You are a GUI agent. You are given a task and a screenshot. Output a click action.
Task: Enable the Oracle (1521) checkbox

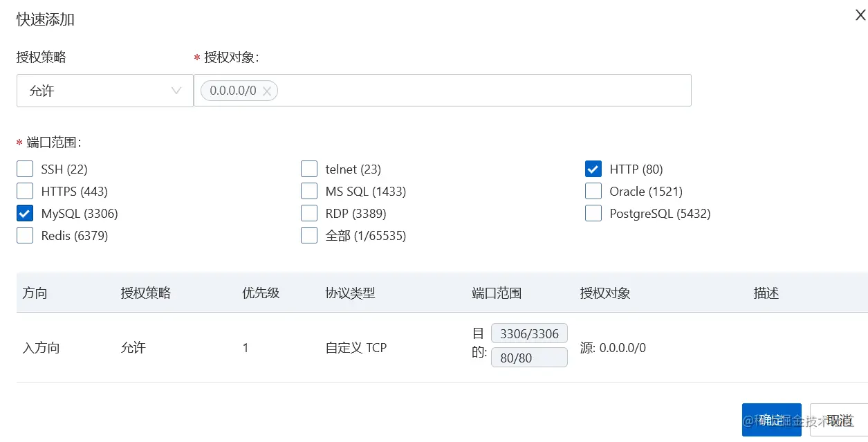pos(593,191)
